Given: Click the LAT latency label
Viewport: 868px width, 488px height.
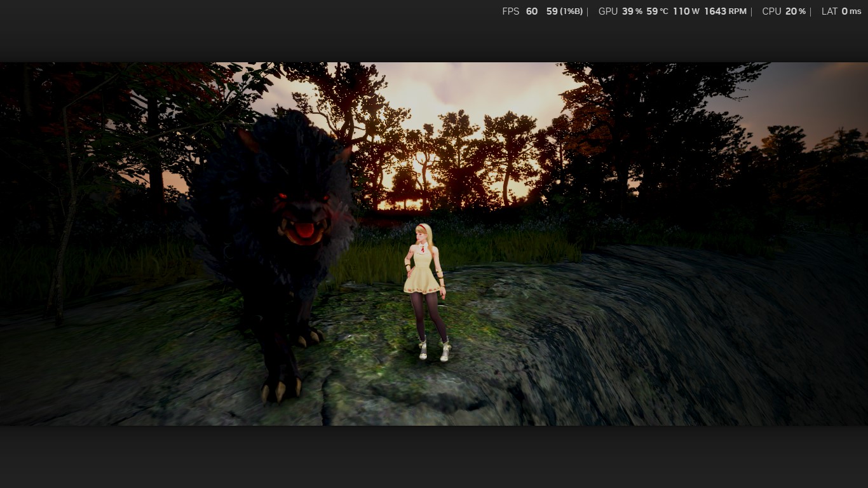Looking at the screenshot, I should (x=829, y=11).
